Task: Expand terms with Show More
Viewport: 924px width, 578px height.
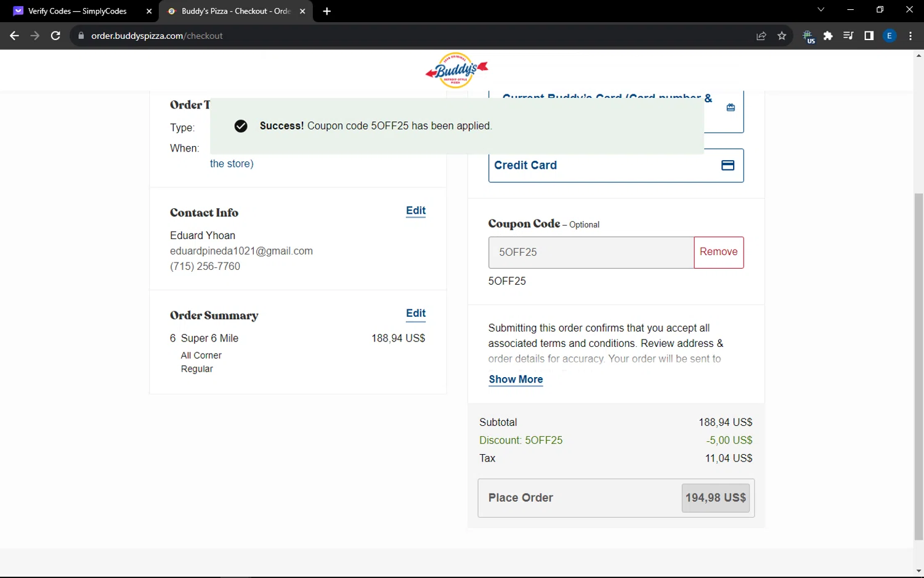Action: [x=516, y=380]
